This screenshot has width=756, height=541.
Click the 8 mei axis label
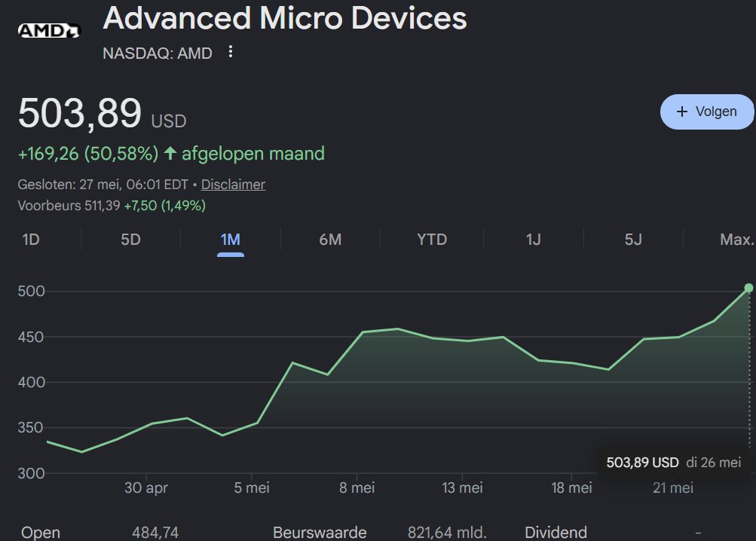[357, 488]
